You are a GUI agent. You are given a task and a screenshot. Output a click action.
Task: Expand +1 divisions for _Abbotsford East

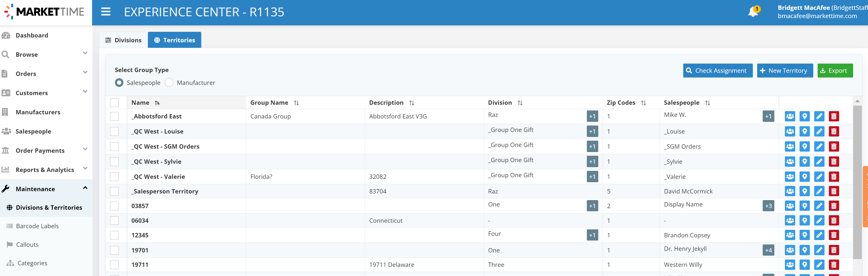pos(592,116)
